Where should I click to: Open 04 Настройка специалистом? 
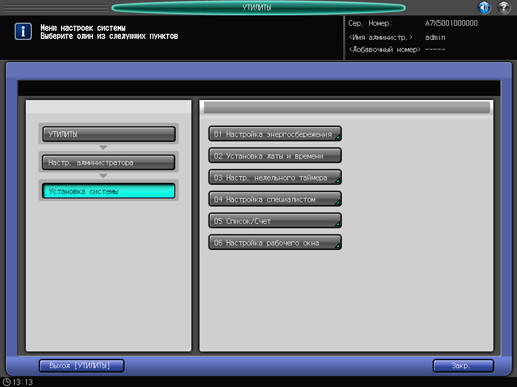(275, 199)
